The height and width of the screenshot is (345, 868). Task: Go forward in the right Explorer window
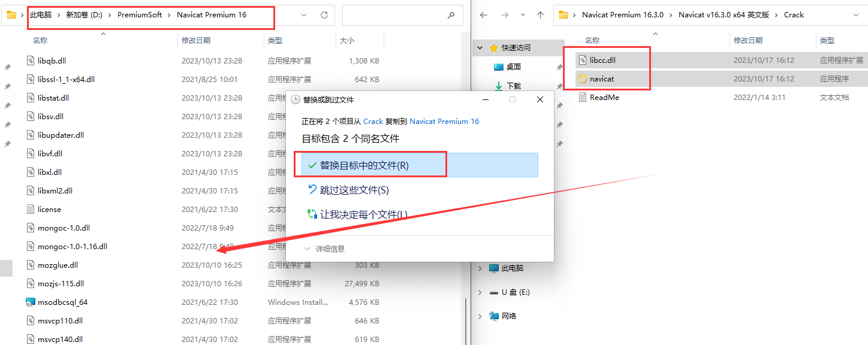[505, 15]
